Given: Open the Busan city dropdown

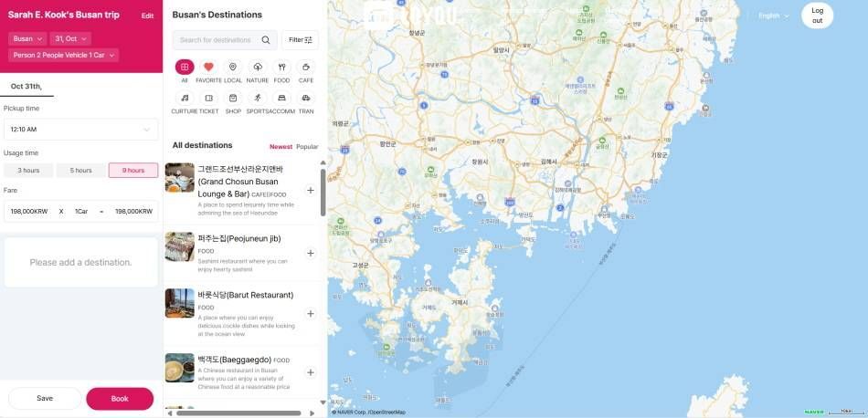Looking at the screenshot, I should (27, 38).
